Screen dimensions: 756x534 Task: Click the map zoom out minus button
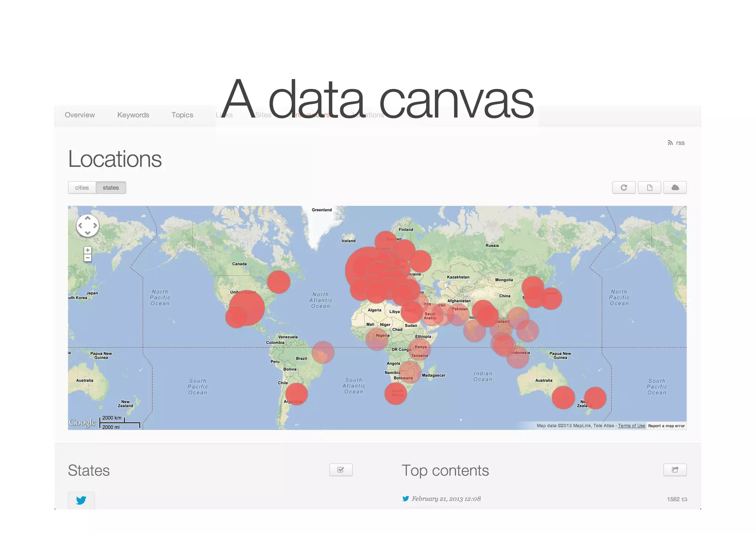[87, 258]
